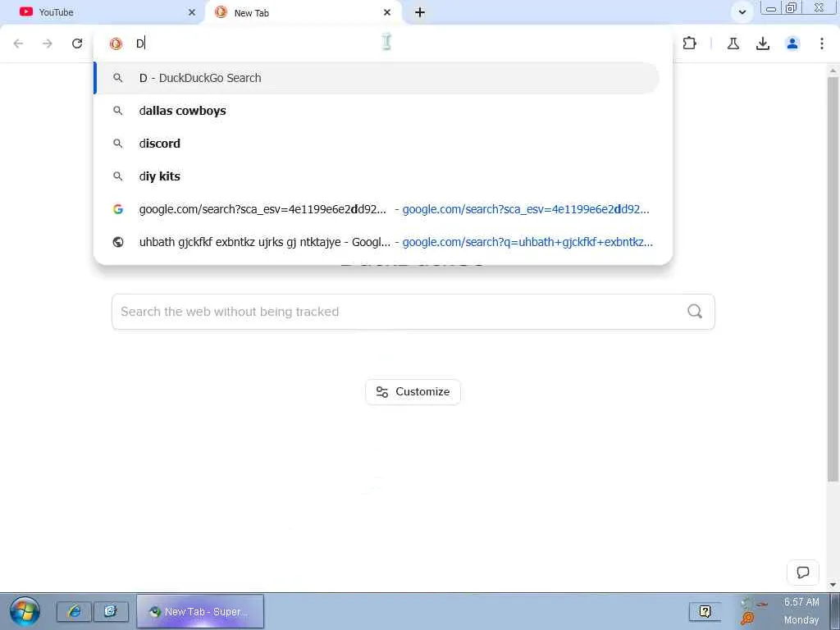Go forward with the browser forward arrow
This screenshot has height=630, width=840.
point(48,43)
